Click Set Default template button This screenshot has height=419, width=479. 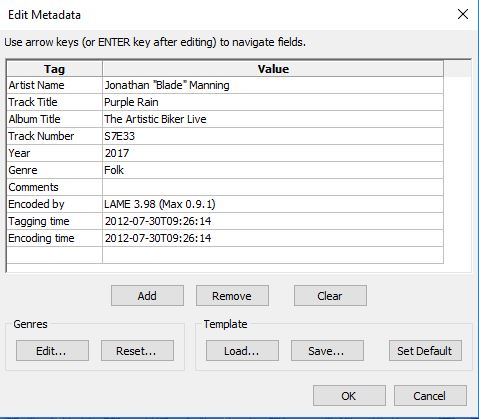(x=425, y=351)
